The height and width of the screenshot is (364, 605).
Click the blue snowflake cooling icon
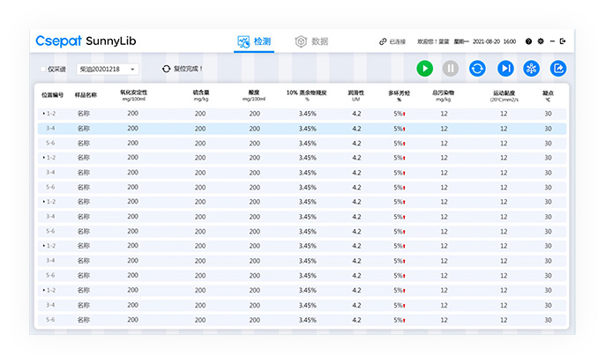(x=532, y=68)
